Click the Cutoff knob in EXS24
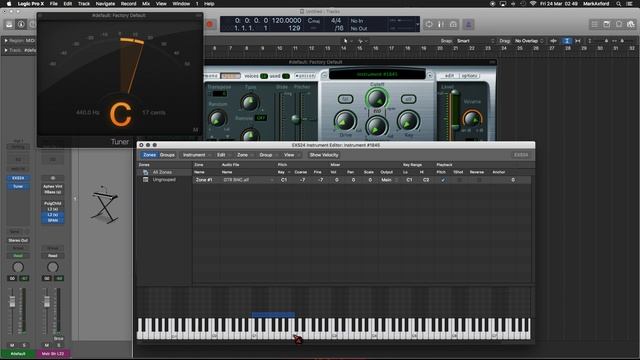 point(376,98)
